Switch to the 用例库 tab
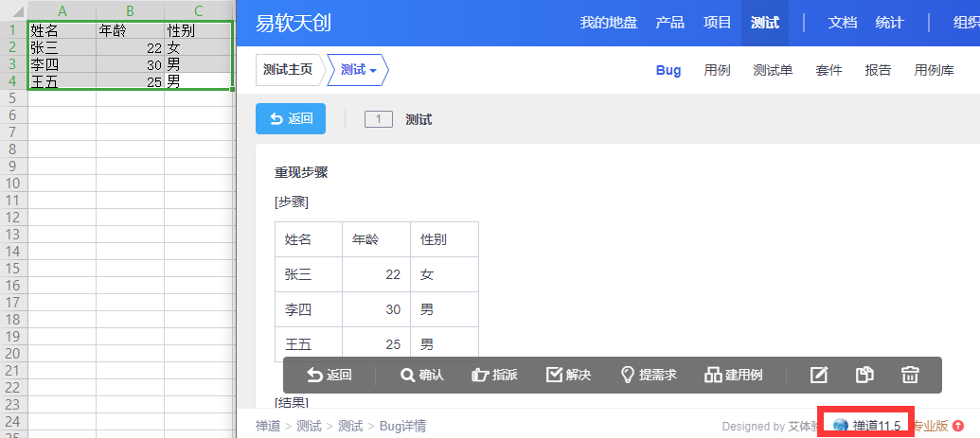 pyautogui.click(x=934, y=70)
